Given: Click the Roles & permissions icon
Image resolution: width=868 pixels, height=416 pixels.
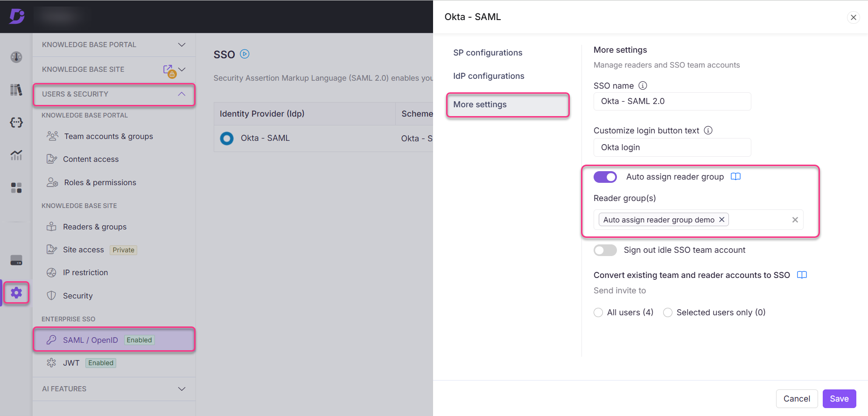Looking at the screenshot, I should pos(52,182).
